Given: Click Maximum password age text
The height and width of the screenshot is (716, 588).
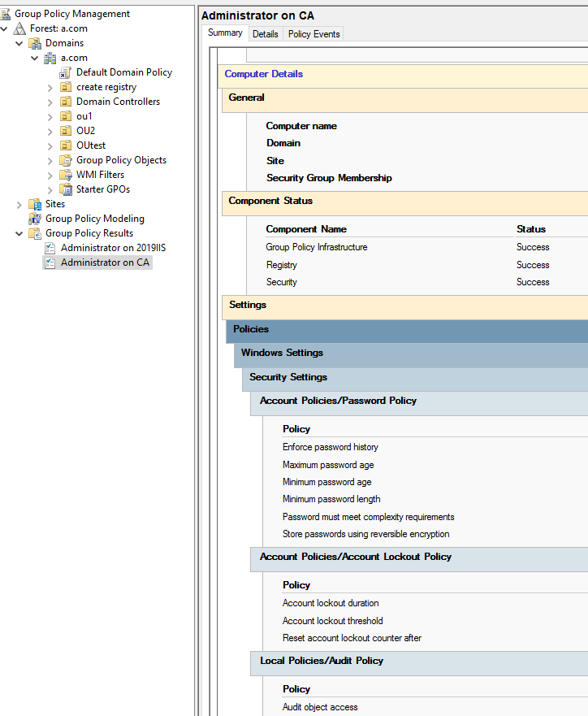Looking at the screenshot, I should click(328, 465).
